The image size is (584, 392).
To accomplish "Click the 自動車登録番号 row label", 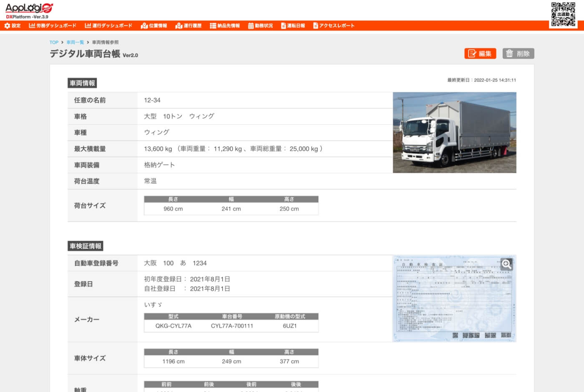I will point(96,263).
